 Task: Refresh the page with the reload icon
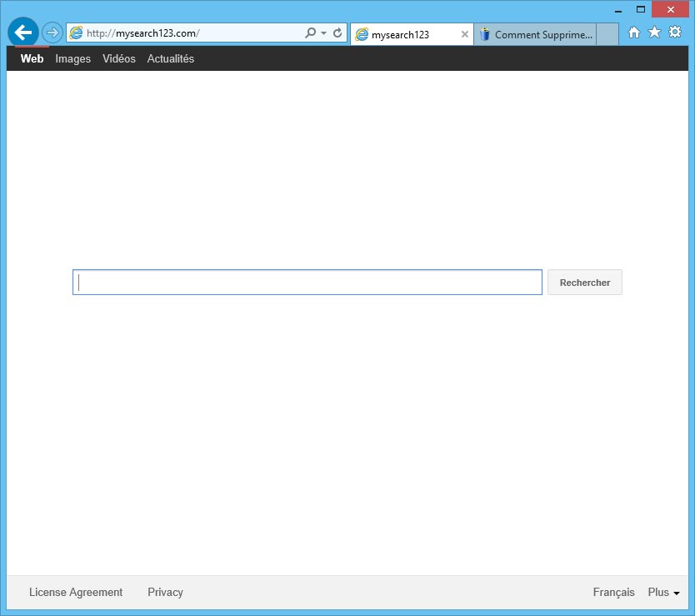pyautogui.click(x=337, y=33)
